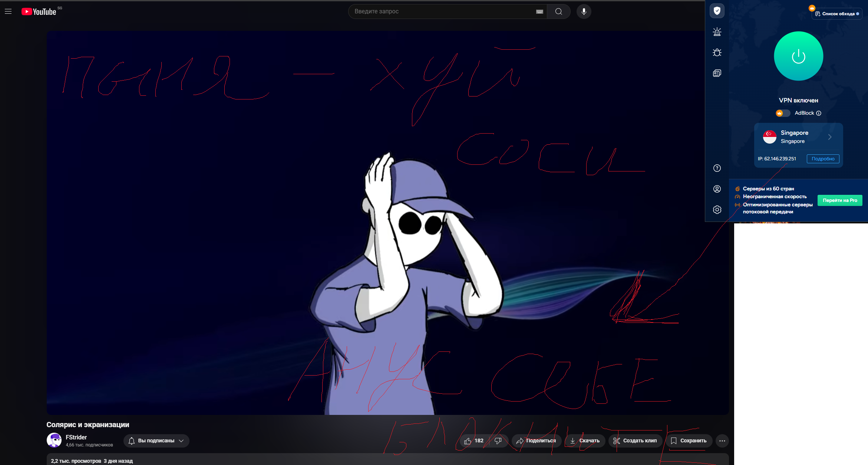Viewport: 868px width, 465px height.
Task: Show AdBlock info tooltip icon
Action: click(x=819, y=113)
